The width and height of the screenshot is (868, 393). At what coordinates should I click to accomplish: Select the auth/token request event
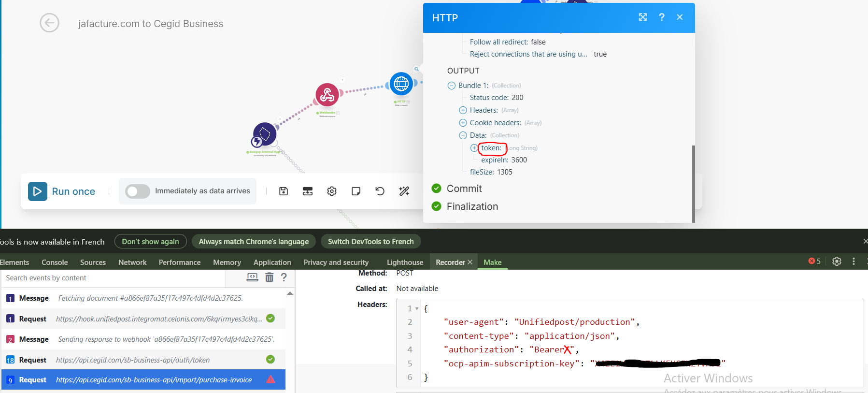(x=143, y=360)
